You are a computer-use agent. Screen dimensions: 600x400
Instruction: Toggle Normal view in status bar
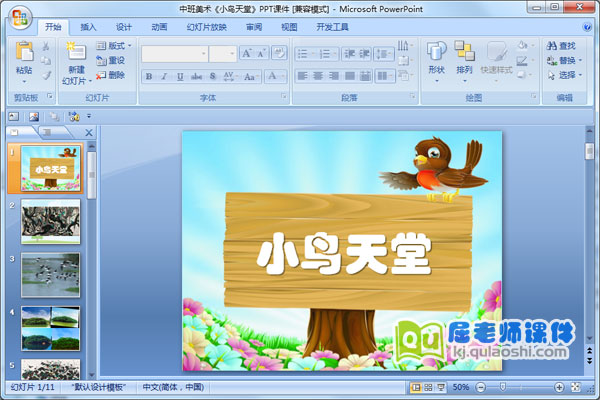(x=415, y=387)
